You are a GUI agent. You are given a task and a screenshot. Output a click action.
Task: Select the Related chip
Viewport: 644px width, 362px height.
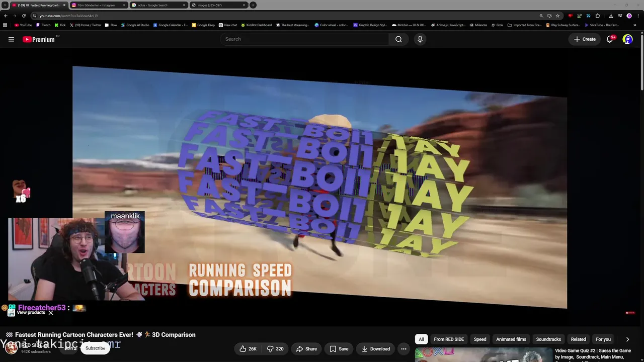[578, 339]
